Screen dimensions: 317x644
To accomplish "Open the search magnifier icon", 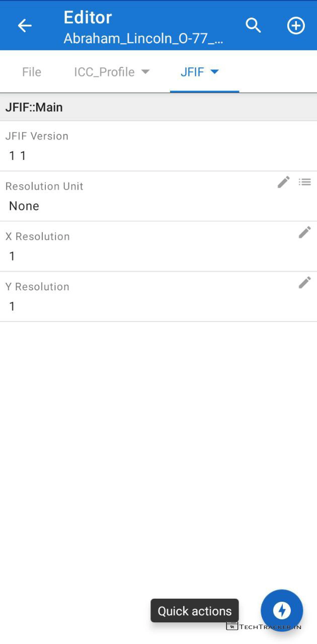I will point(253,26).
